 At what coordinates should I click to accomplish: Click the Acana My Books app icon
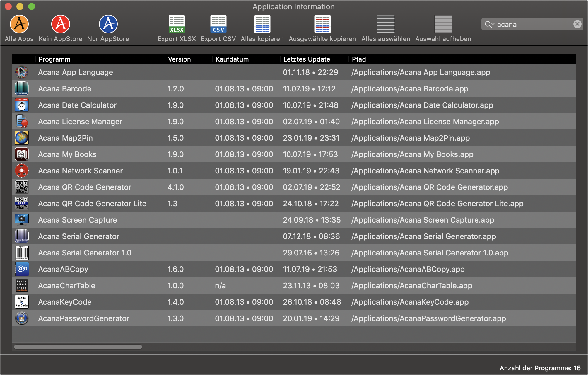(x=22, y=154)
